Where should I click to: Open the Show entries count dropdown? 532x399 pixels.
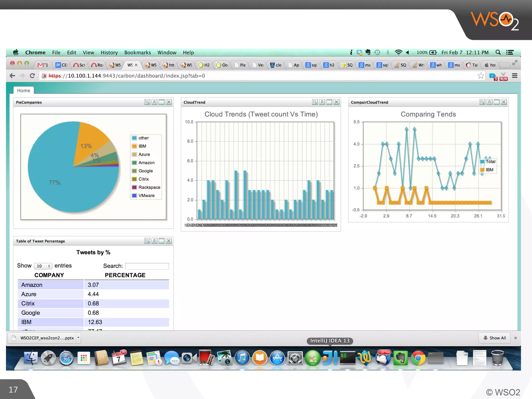pos(43,266)
